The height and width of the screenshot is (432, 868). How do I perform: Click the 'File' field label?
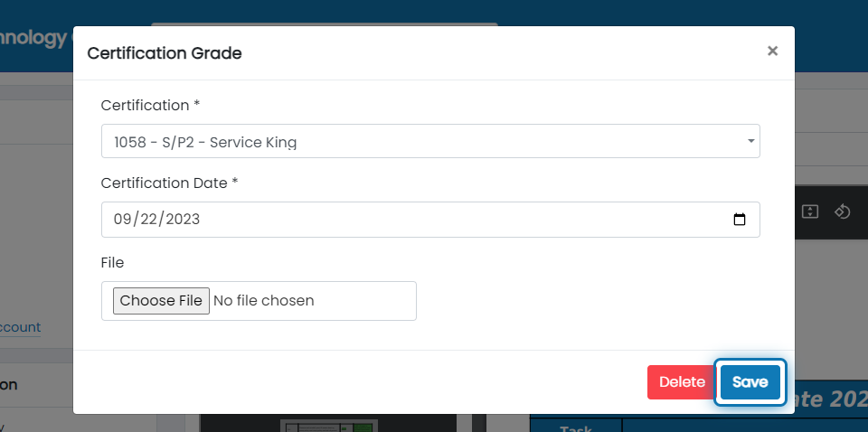[112, 262]
